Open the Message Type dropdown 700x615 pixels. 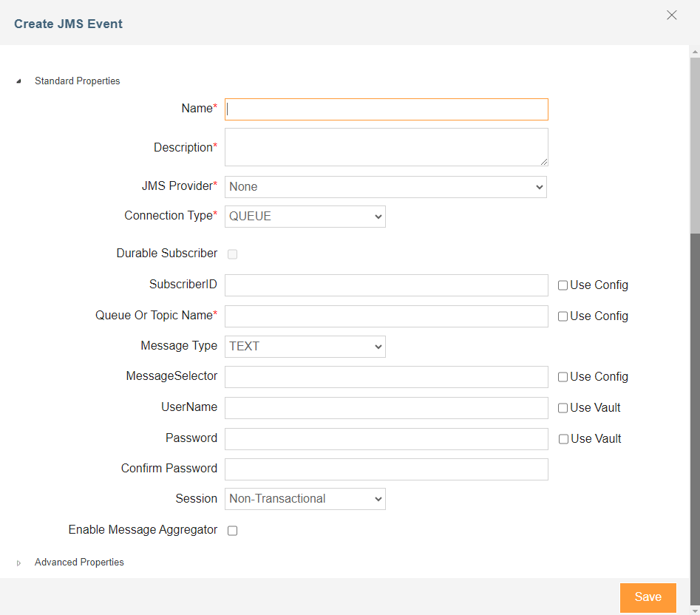pos(305,347)
